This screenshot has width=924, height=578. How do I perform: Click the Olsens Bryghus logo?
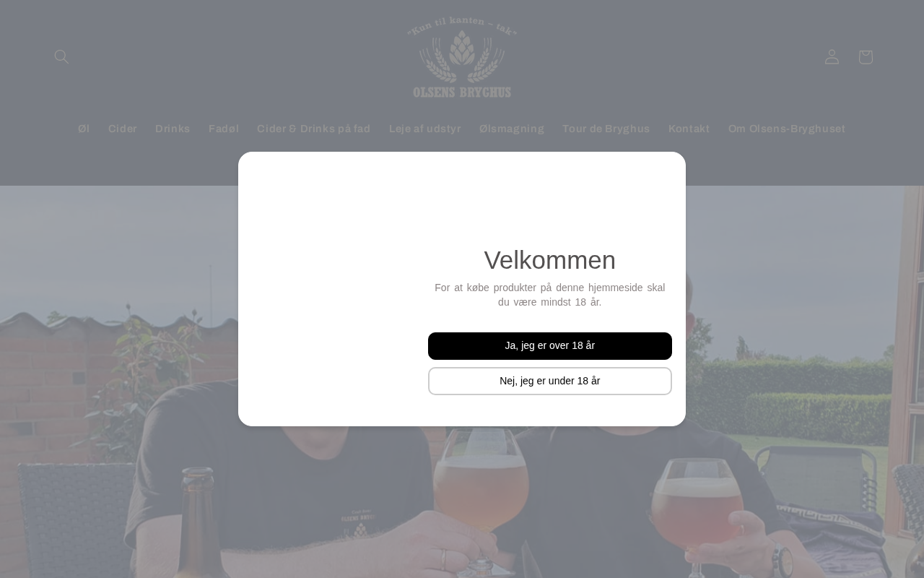pyautogui.click(x=462, y=57)
